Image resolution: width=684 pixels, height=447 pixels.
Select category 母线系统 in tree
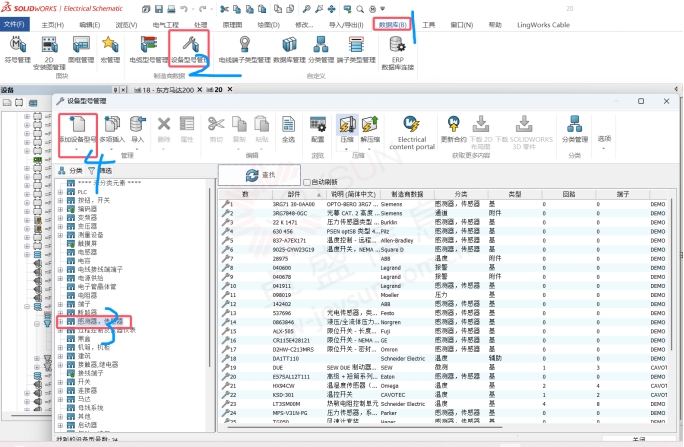click(91, 408)
